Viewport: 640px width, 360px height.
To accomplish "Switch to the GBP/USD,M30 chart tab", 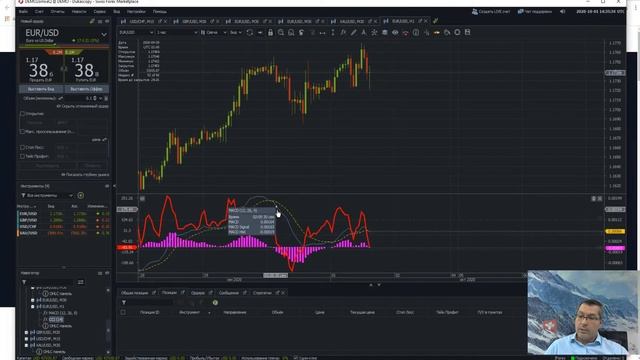I will (x=194, y=21).
